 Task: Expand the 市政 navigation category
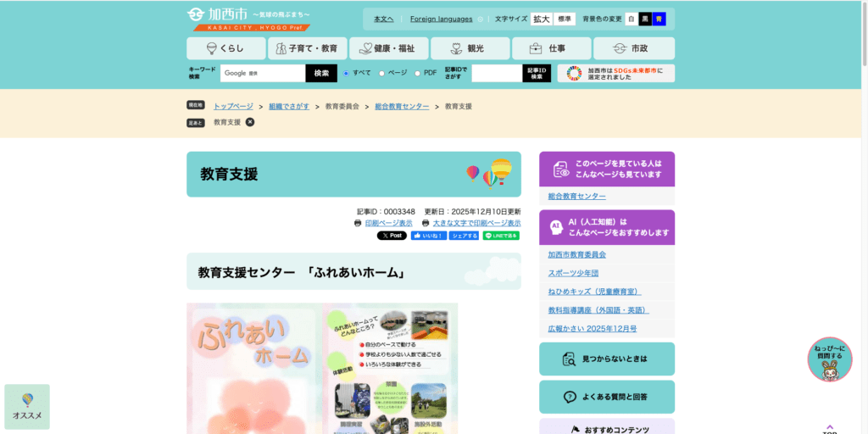click(x=633, y=48)
